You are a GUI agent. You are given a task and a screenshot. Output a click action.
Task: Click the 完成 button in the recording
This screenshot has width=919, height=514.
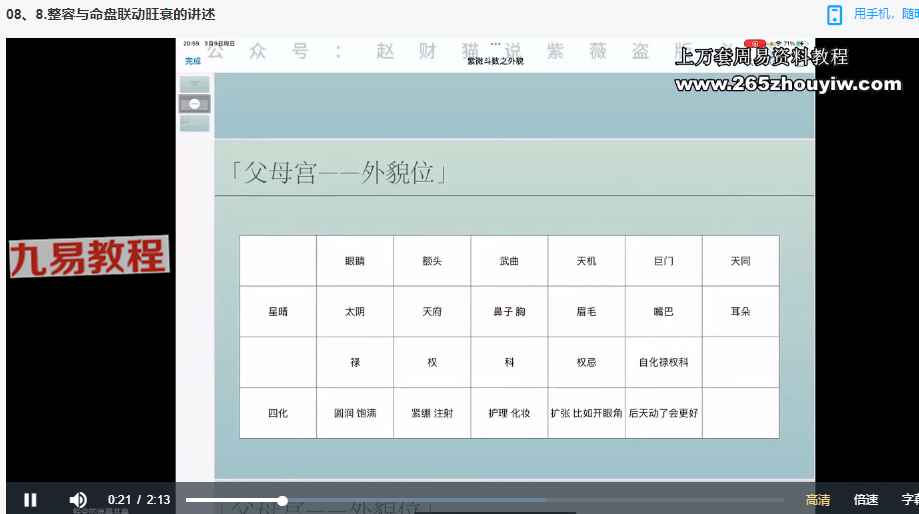tap(192, 61)
